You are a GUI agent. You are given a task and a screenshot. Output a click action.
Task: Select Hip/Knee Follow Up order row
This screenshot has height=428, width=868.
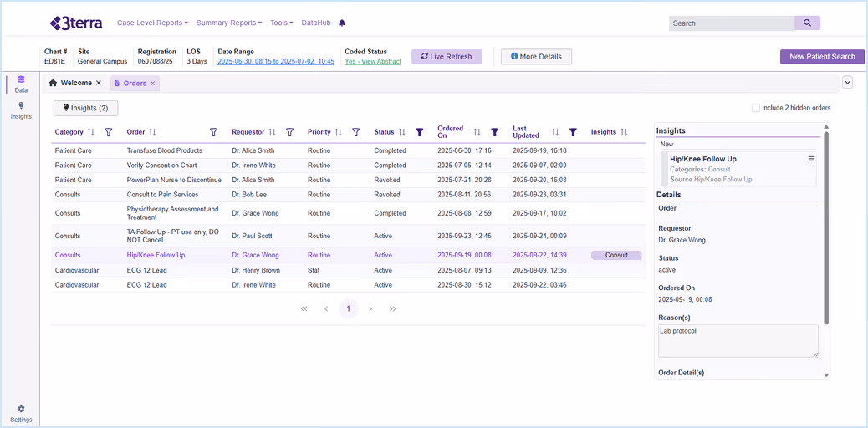348,255
